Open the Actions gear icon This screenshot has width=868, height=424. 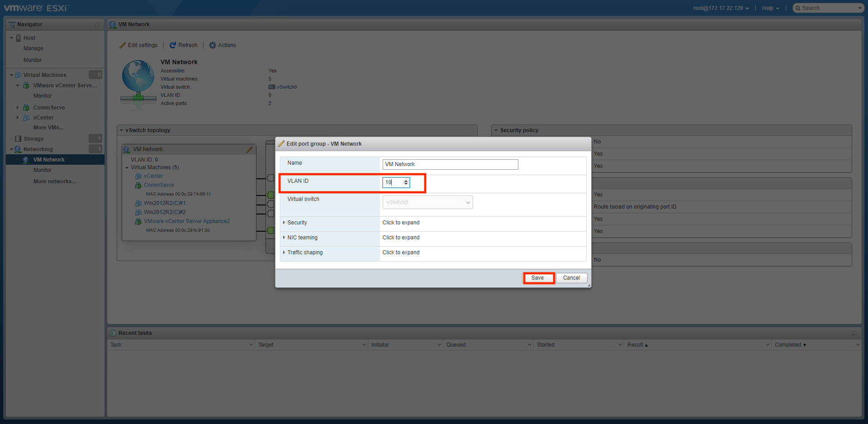(213, 45)
